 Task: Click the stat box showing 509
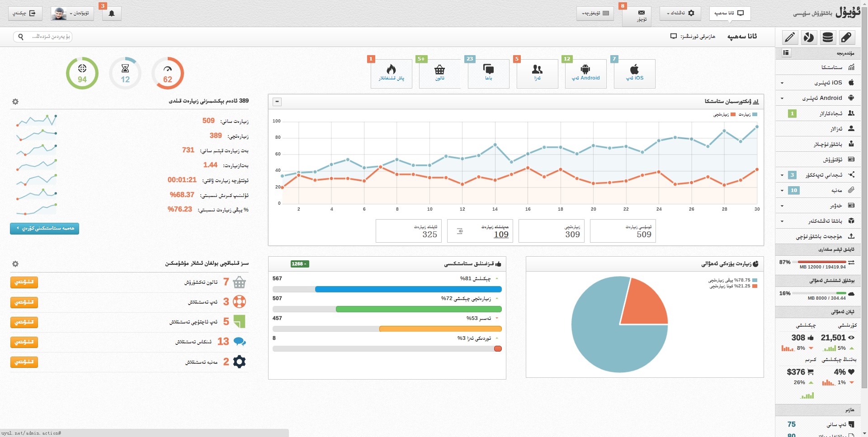click(x=623, y=231)
